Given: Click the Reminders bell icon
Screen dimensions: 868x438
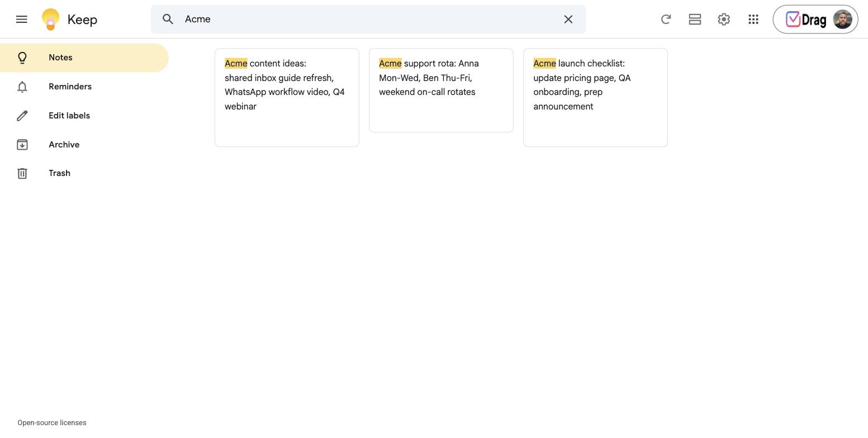Looking at the screenshot, I should [x=22, y=87].
